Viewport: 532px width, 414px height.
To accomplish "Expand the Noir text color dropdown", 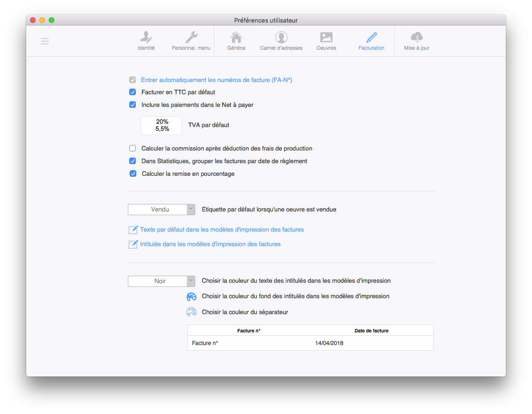I will coord(162,281).
